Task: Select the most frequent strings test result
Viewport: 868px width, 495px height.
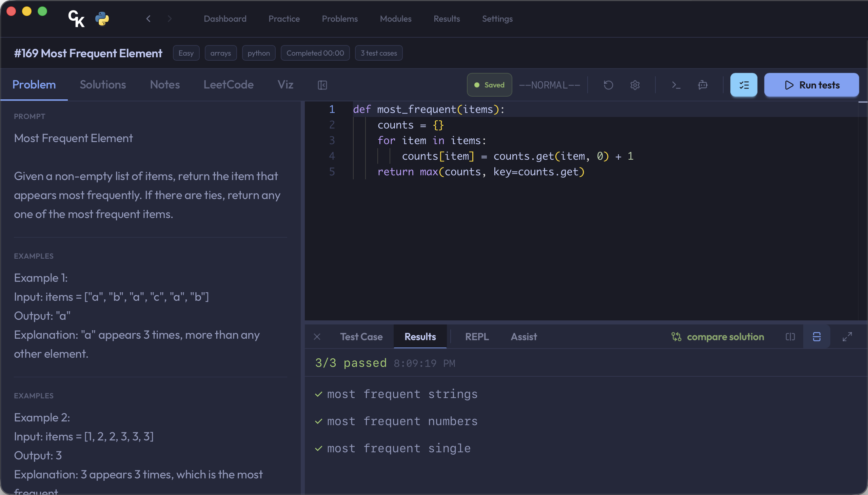Action: tap(402, 394)
